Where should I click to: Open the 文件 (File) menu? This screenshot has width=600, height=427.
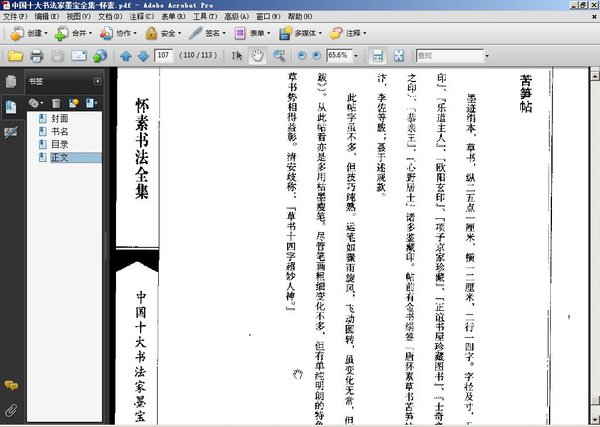click(x=15, y=17)
